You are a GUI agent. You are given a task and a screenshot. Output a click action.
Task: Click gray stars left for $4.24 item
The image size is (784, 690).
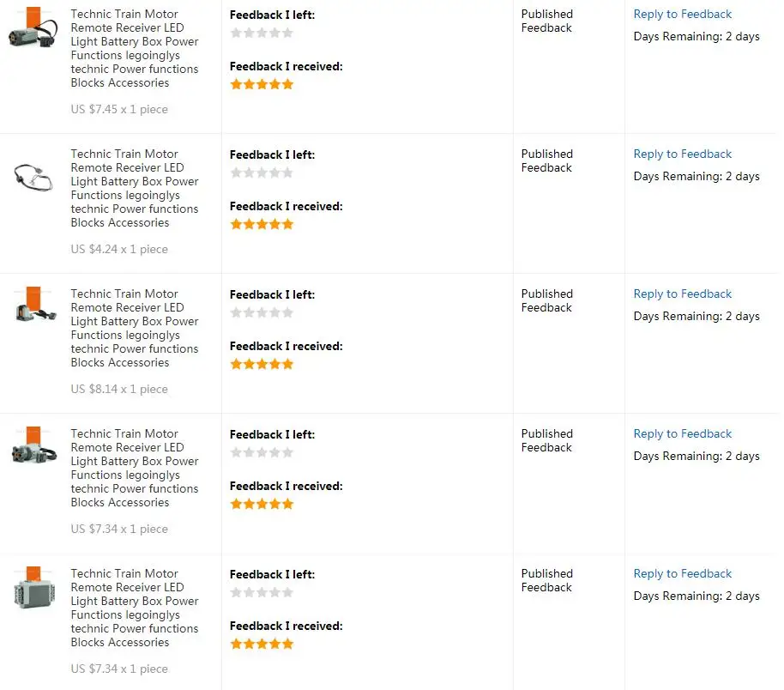tap(262, 173)
